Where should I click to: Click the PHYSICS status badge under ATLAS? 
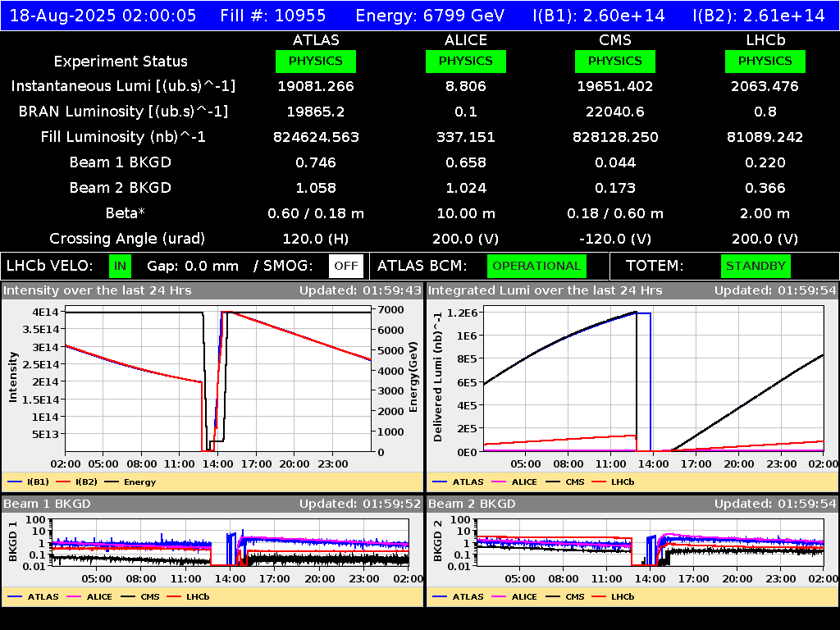tap(316, 61)
